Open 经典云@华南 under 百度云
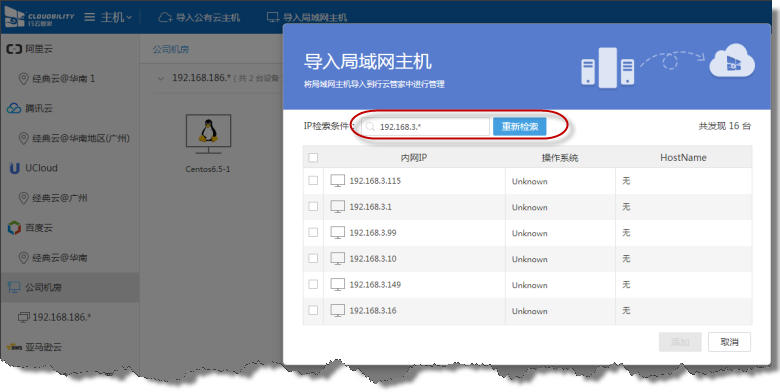Screen dimensions: 780x392 60,258
